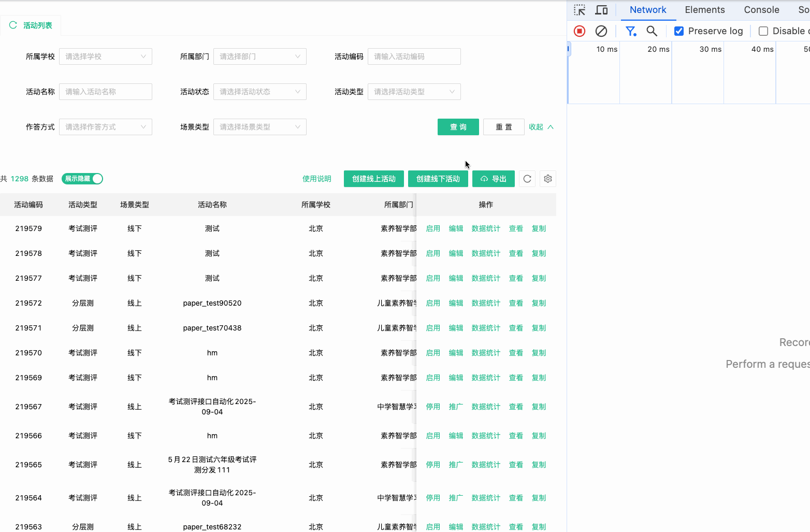Enable the Disable cache checkbox
The image size is (810, 532).
tap(763, 31)
